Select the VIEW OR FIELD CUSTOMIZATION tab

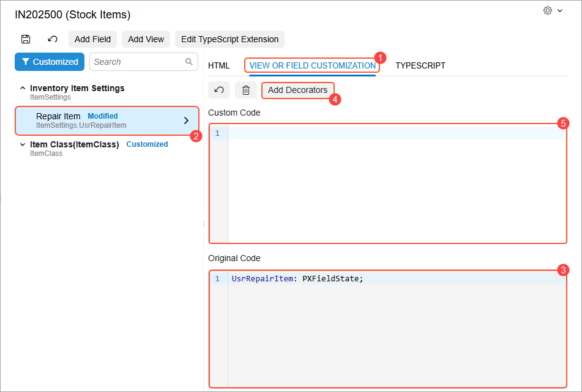(312, 65)
